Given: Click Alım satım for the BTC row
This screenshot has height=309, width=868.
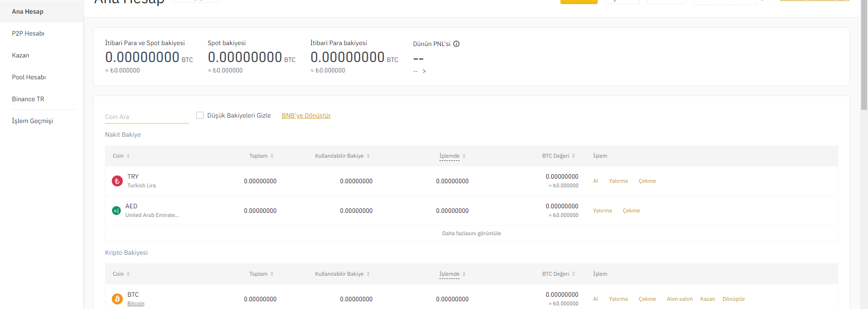Looking at the screenshot, I should (x=680, y=299).
